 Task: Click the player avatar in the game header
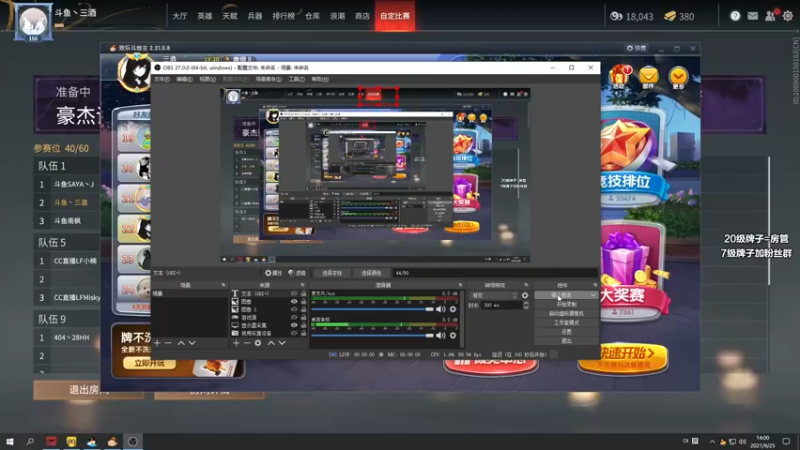tap(33, 22)
